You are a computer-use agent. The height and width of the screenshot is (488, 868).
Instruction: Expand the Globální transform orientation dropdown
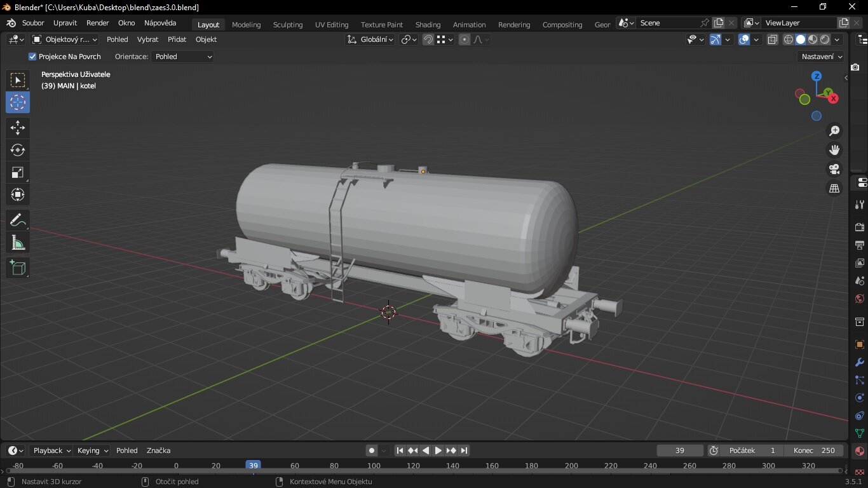pos(370,39)
